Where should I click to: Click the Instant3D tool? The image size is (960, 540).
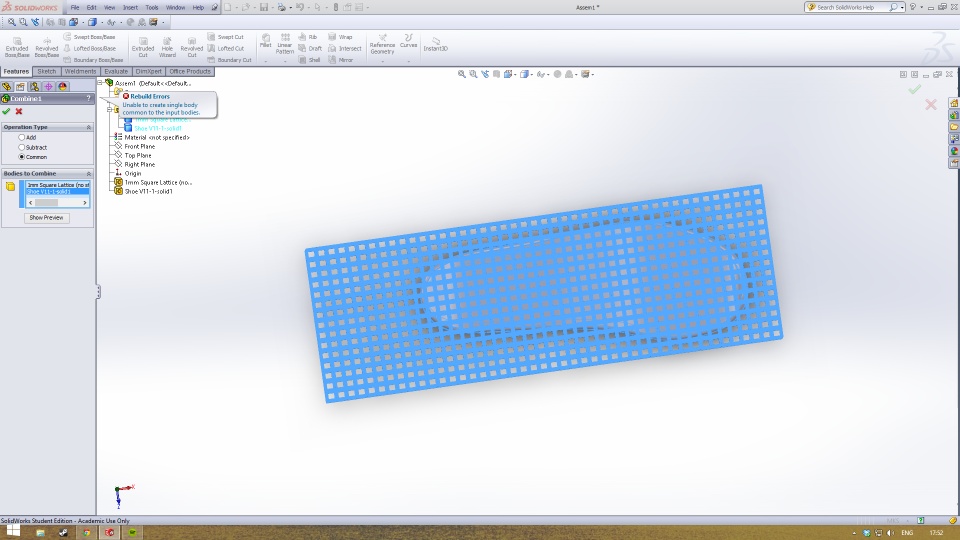tap(435, 44)
